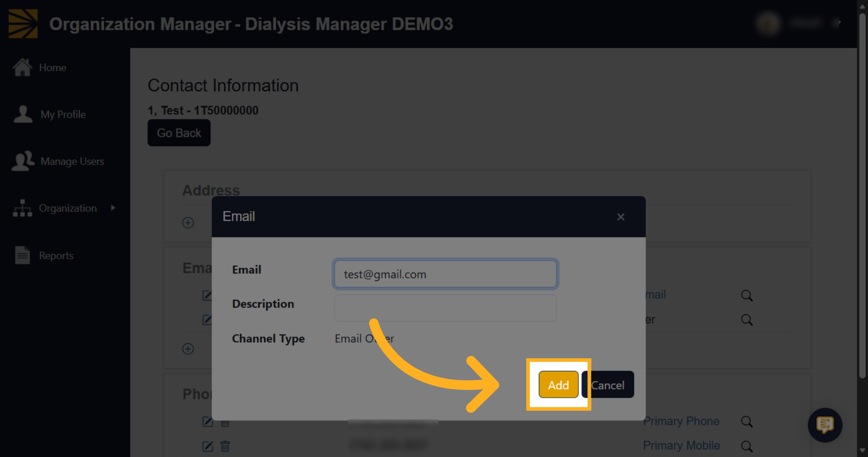868x457 pixels.
Task: Click the edit pencil in Primary Mobile row
Action: (x=208, y=446)
